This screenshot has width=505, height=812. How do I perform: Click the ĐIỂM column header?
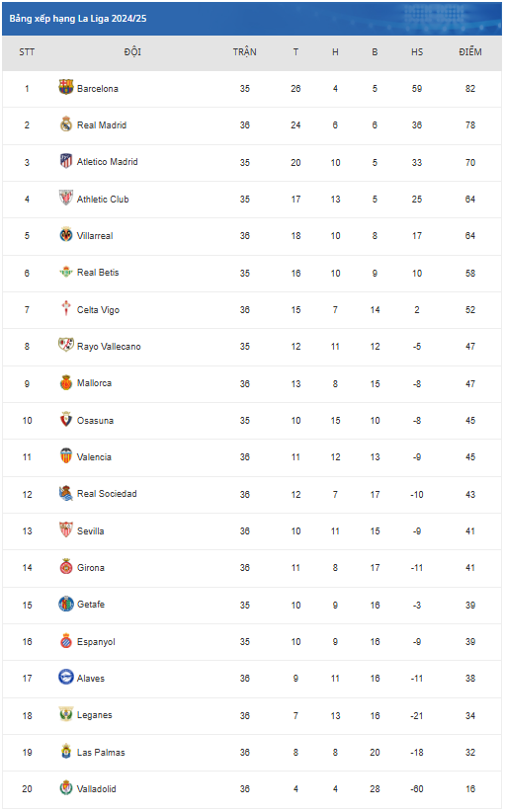pyautogui.click(x=469, y=51)
